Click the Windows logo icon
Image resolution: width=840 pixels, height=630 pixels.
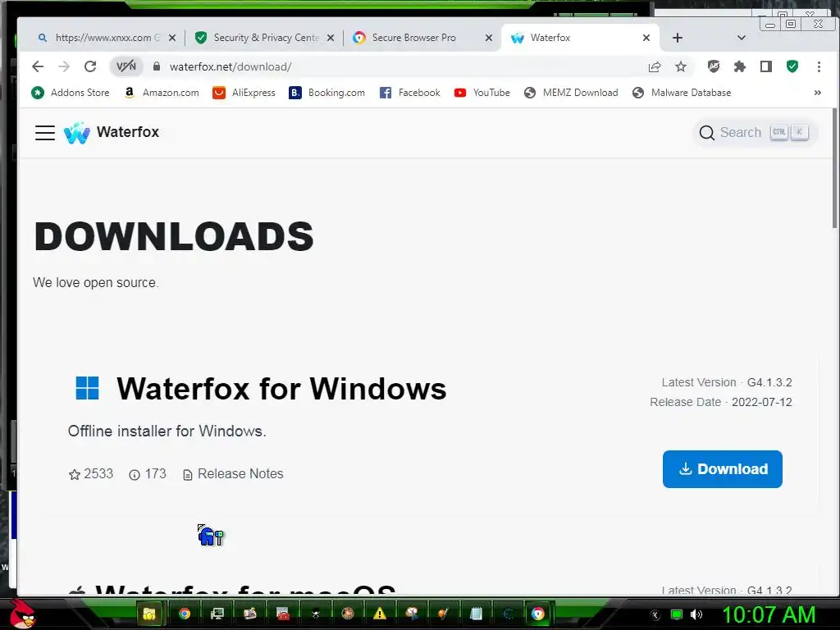click(x=87, y=388)
